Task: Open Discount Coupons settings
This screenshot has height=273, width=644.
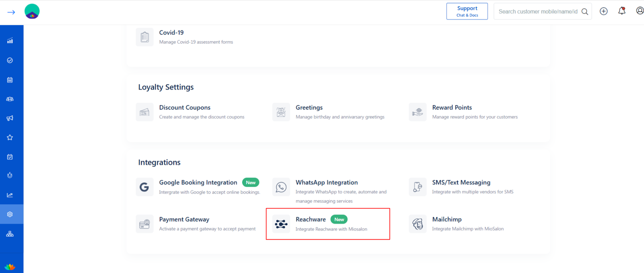Action: pyautogui.click(x=185, y=108)
